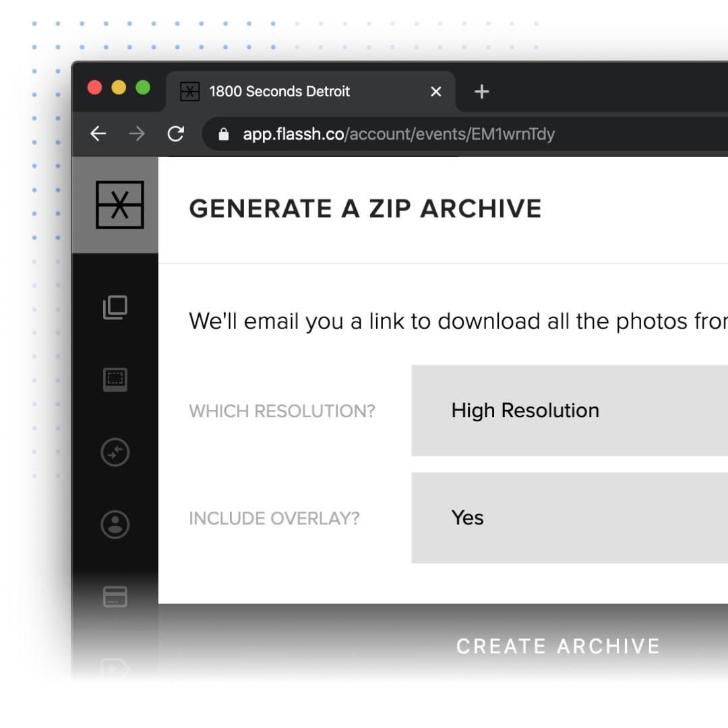Screen dimensions: 728x728
Task: Click the email download link description text
Action: point(458,322)
